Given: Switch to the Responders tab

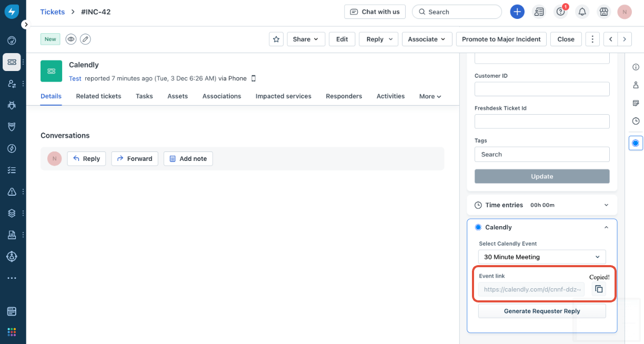Looking at the screenshot, I should pyautogui.click(x=344, y=96).
